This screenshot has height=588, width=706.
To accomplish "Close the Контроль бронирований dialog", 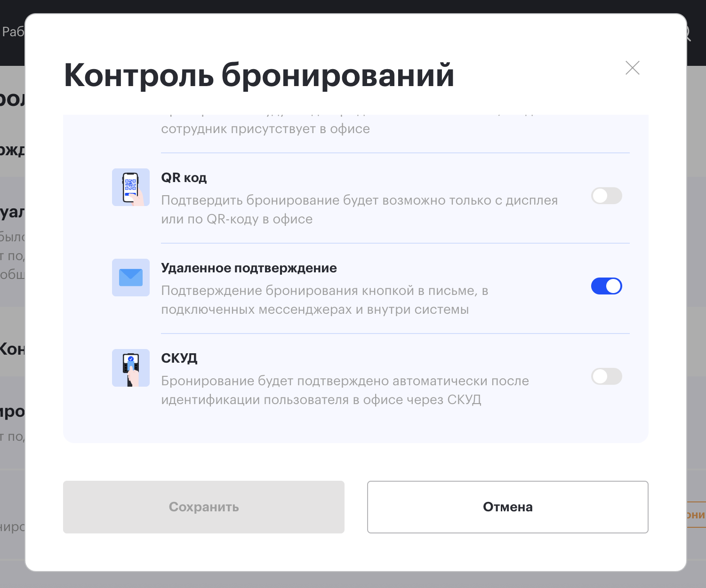I will point(632,68).
